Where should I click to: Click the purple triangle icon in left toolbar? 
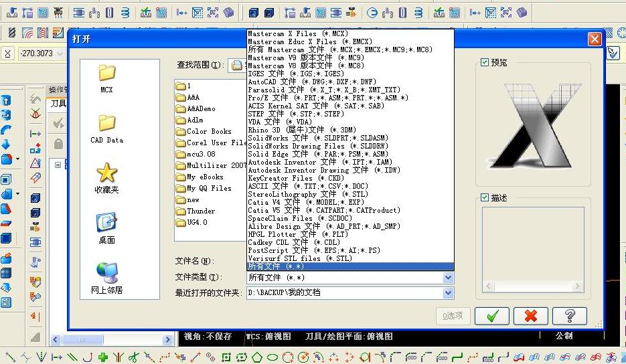[35, 163]
